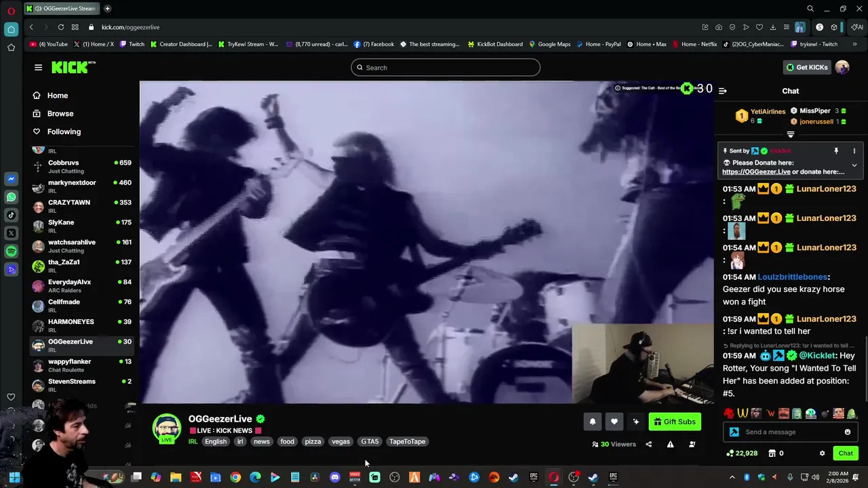868x488 pixels.
Task: Open pinned message three-dot options
Action: (854, 151)
